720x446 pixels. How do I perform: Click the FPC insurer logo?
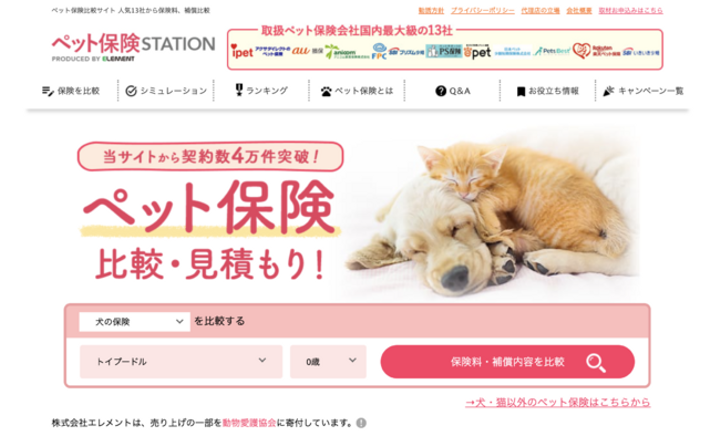[379, 51]
